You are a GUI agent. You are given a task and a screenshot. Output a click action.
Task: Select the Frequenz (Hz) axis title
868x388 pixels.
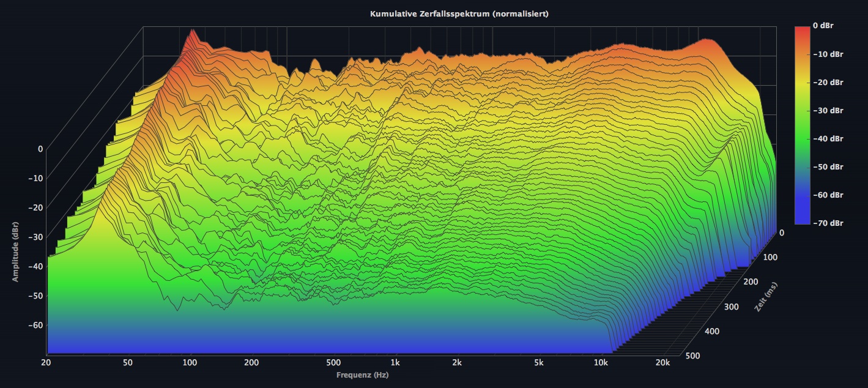click(x=362, y=375)
